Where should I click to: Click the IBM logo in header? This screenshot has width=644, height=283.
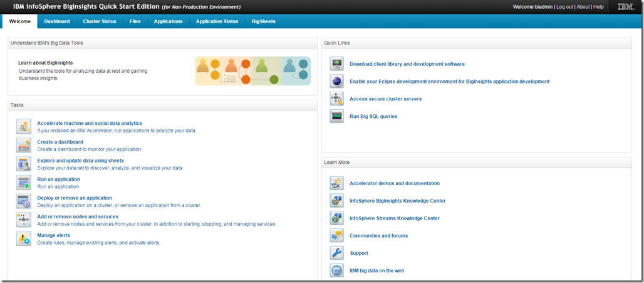pos(626,7)
